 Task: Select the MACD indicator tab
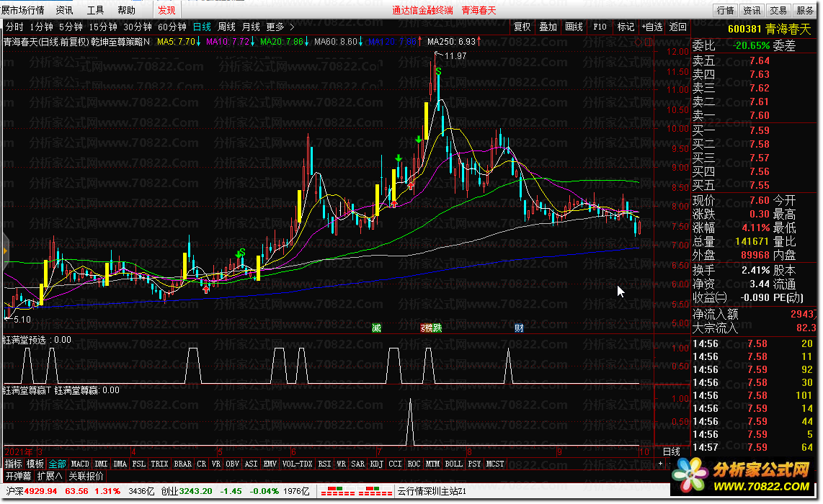[80, 464]
